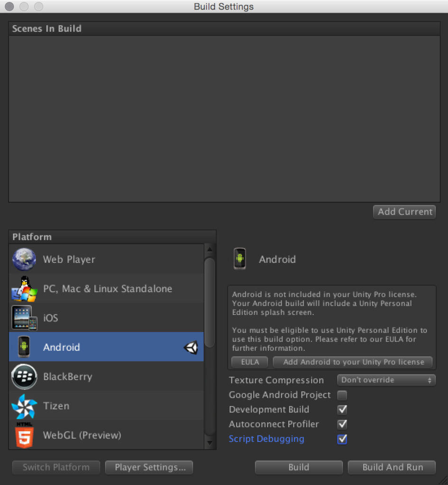Uncheck the Development Build checkbox
This screenshot has height=485, width=448.
[342, 410]
